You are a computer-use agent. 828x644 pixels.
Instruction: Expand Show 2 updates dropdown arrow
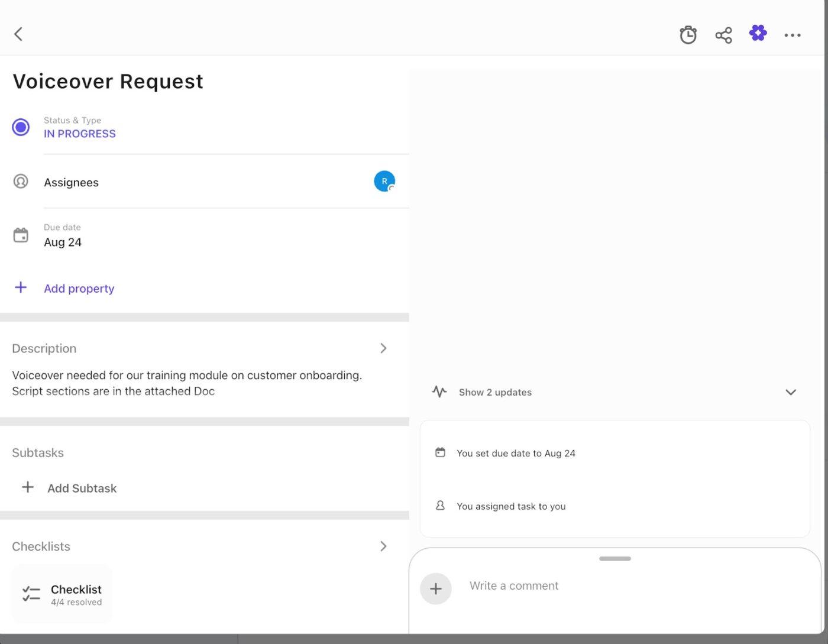point(791,392)
